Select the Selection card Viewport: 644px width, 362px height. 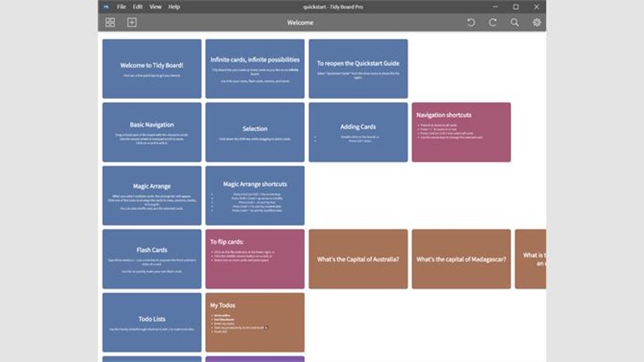(x=255, y=132)
